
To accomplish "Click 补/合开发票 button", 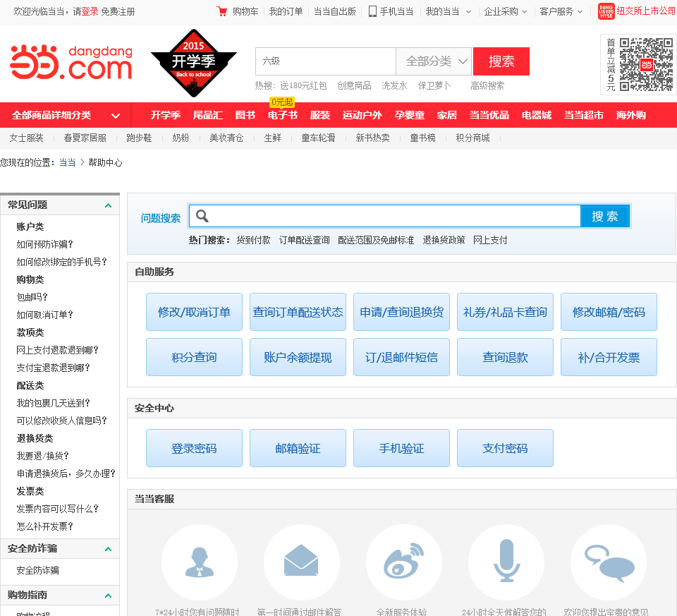I will [609, 357].
